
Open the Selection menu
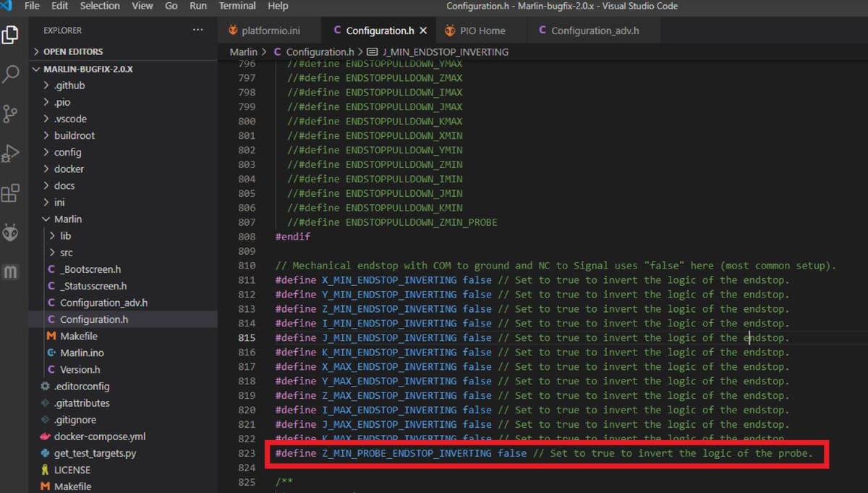(x=100, y=6)
